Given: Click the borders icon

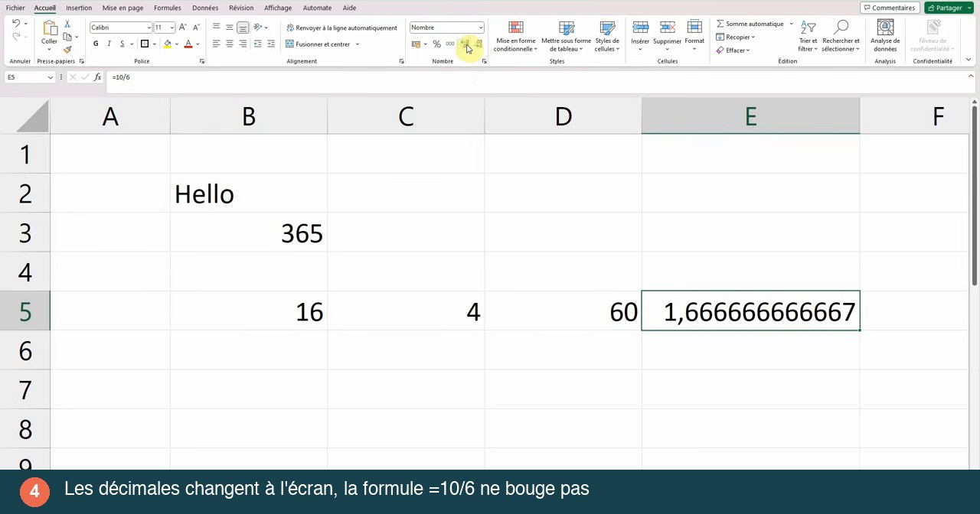Looking at the screenshot, I should click(144, 44).
